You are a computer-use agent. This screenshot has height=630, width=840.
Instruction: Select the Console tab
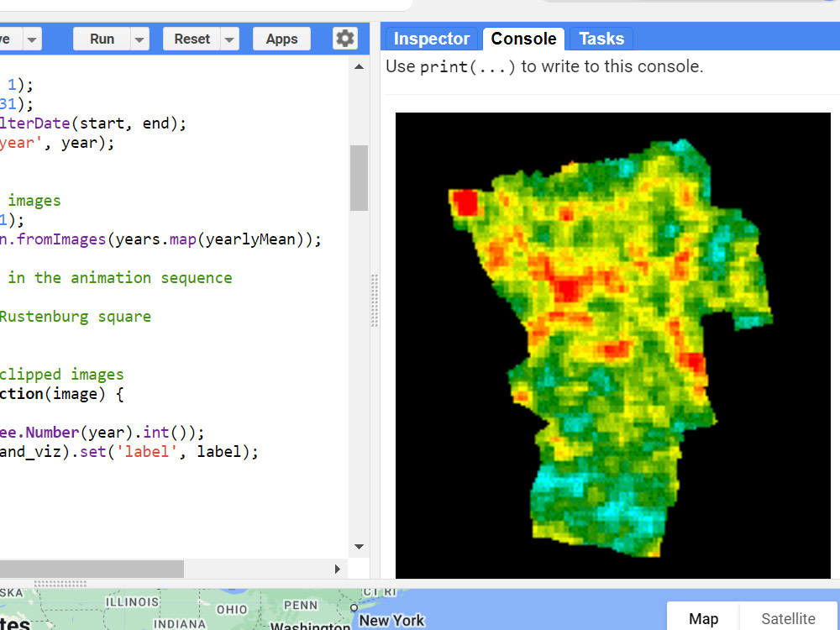[523, 39]
